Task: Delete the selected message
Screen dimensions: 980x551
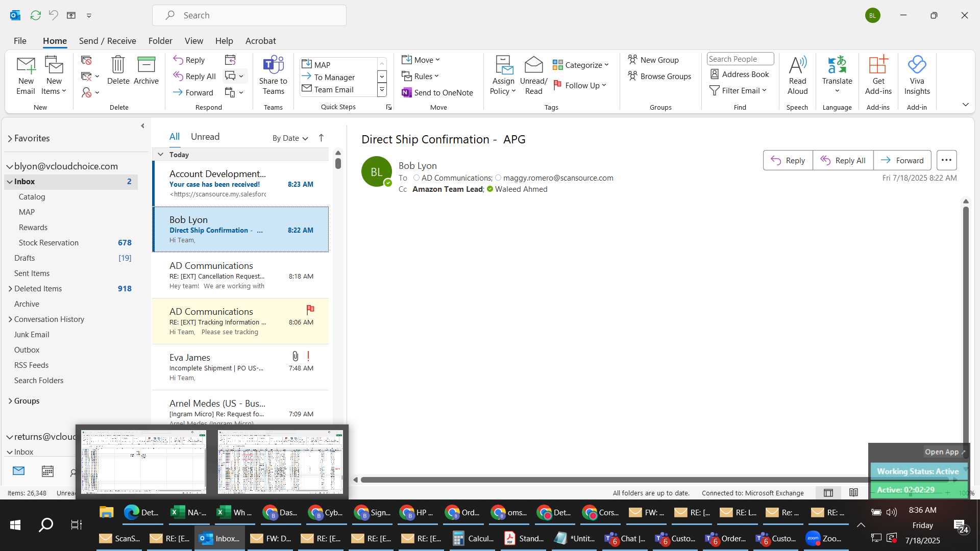Action: (118, 70)
